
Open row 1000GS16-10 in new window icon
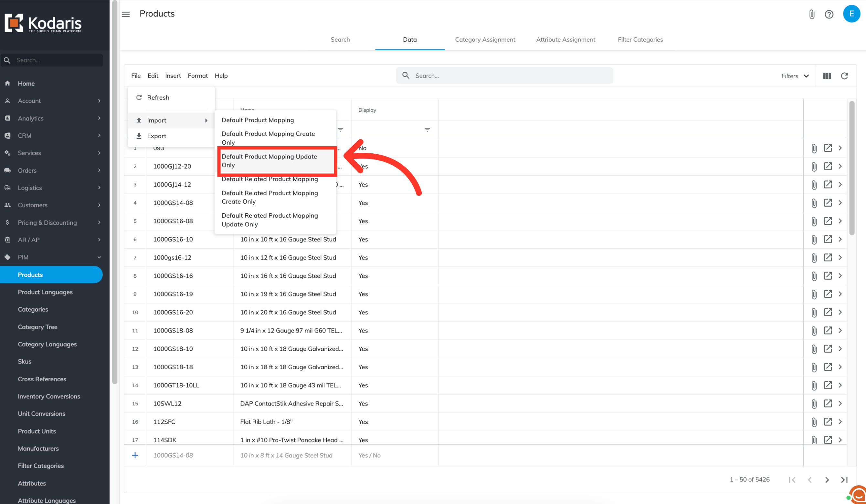(x=828, y=239)
